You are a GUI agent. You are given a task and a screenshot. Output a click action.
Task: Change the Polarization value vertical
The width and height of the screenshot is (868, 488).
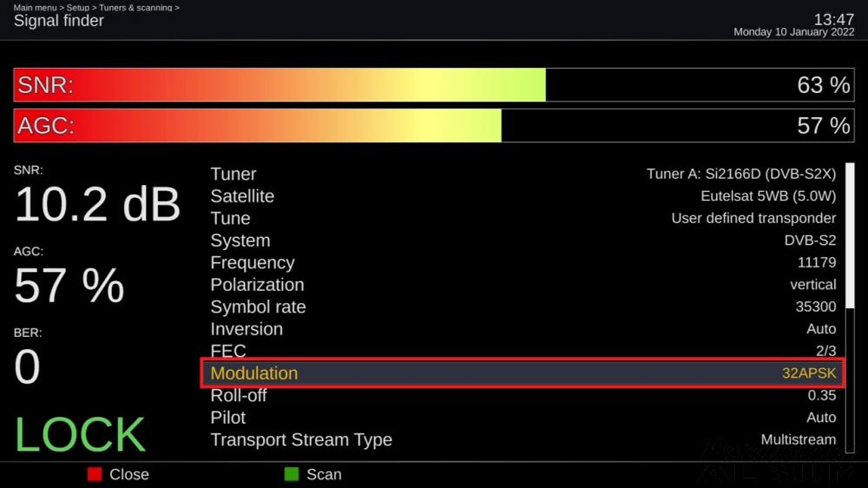[523, 285]
